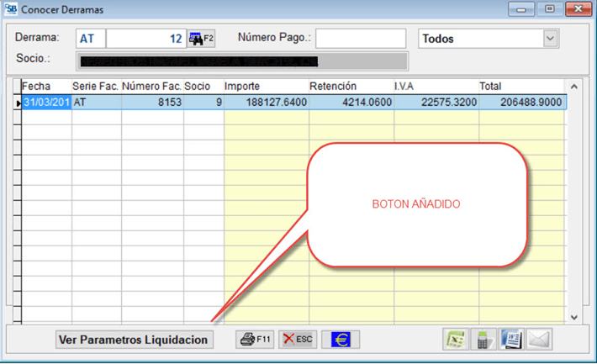Click the row selector arrow of first row
Image resolution: width=597 pixels, height=364 pixels.
[17, 103]
